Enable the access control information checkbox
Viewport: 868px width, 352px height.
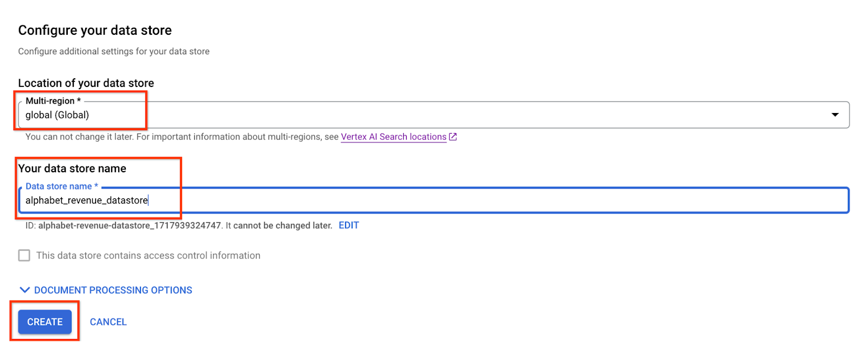24,255
